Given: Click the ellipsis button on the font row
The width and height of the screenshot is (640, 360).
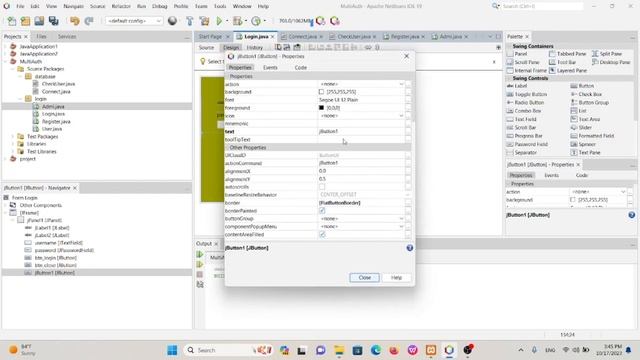Looking at the screenshot, I should point(408,100).
